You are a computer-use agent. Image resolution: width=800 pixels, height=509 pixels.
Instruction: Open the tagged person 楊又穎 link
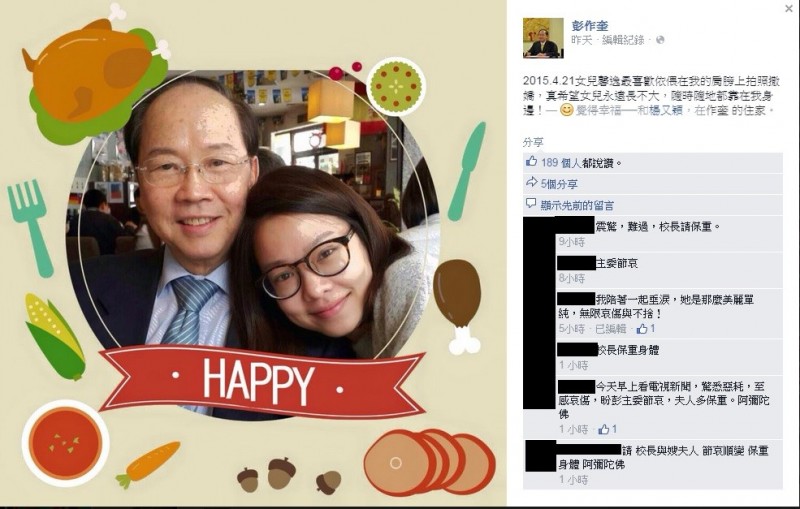(665, 110)
